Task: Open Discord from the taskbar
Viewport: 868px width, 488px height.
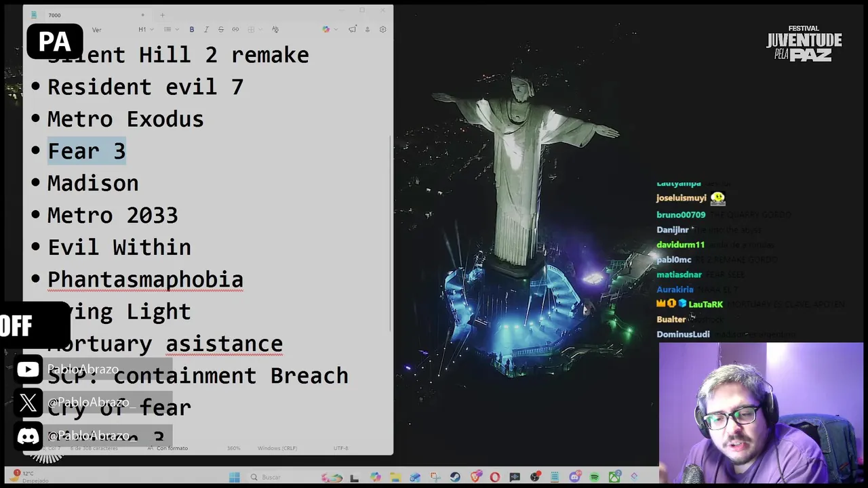Action: tap(575, 477)
